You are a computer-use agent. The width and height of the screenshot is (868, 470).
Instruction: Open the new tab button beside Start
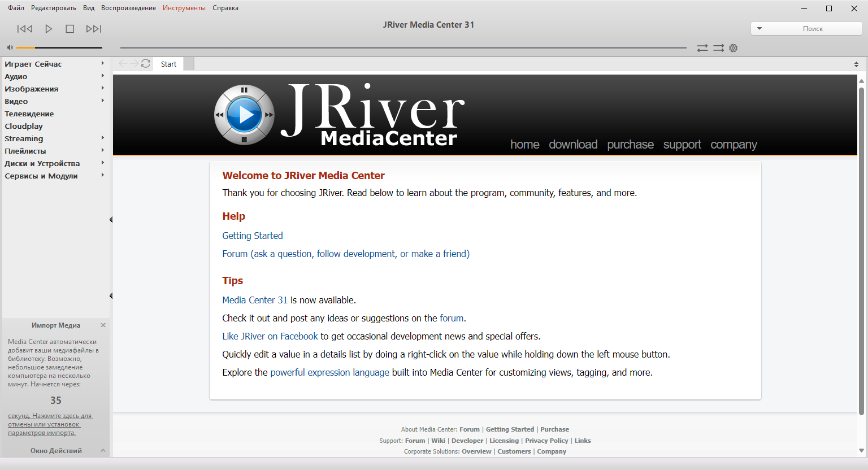tap(189, 64)
